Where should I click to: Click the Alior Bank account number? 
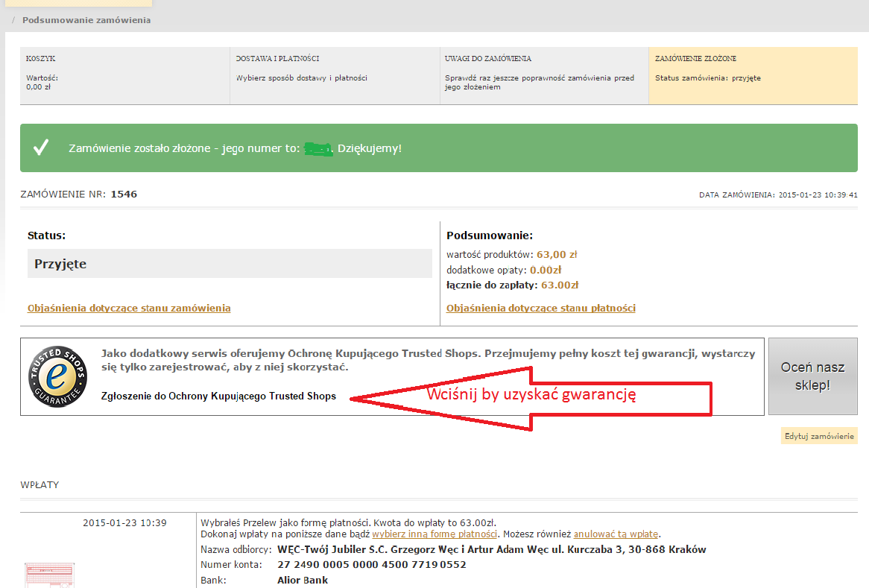pos(371,565)
